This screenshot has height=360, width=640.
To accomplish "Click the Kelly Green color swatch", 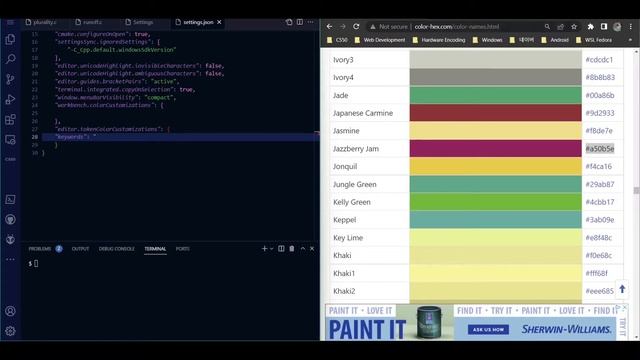I will (x=496, y=202).
